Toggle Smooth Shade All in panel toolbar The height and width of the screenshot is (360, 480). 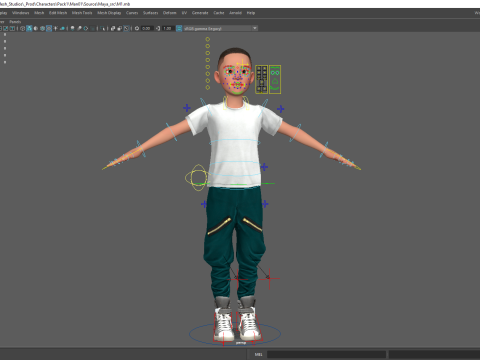point(29,28)
